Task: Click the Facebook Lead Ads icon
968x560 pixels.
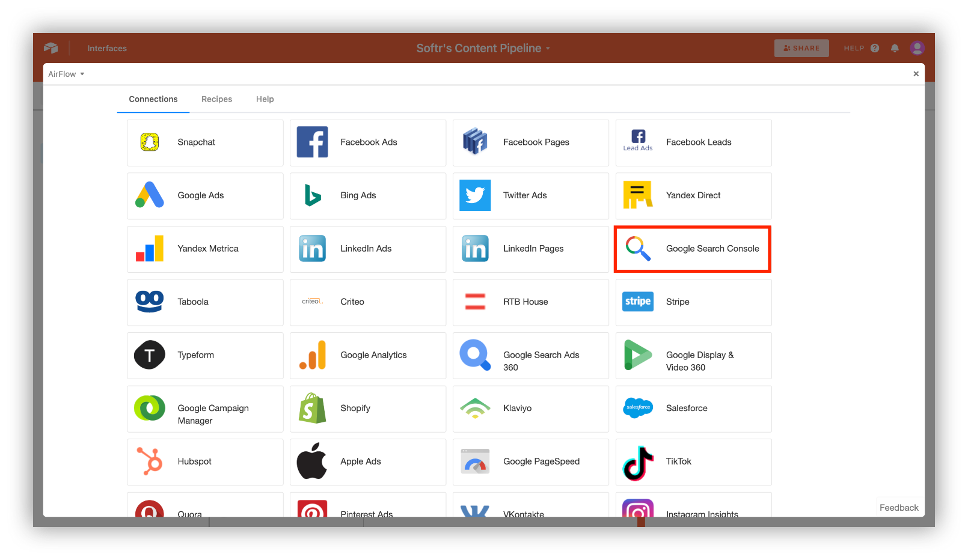Action: [638, 141]
